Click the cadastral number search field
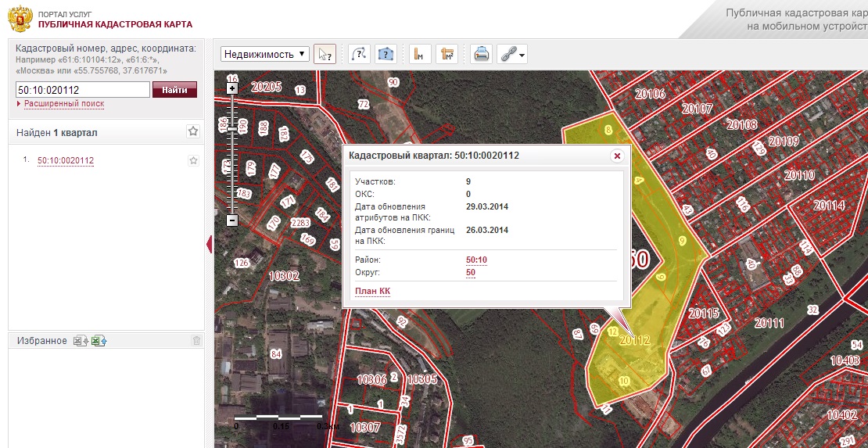The height and width of the screenshot is (448, 868). coord(82,90)
